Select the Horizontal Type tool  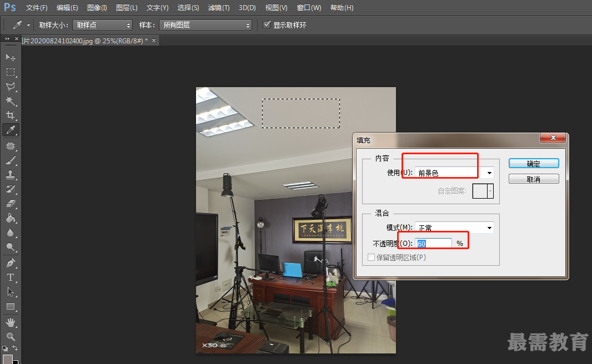pyautogui.click(x=11, y=277)
